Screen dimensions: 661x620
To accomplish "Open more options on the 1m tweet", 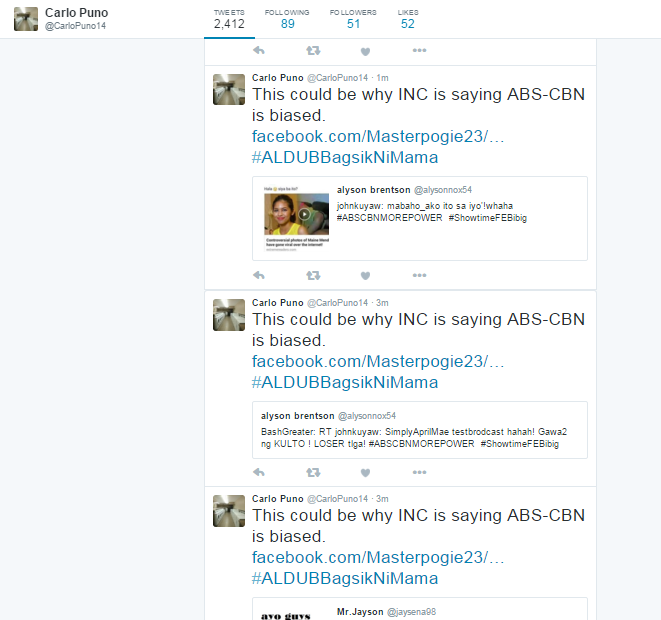I will (x=419, y=276).
